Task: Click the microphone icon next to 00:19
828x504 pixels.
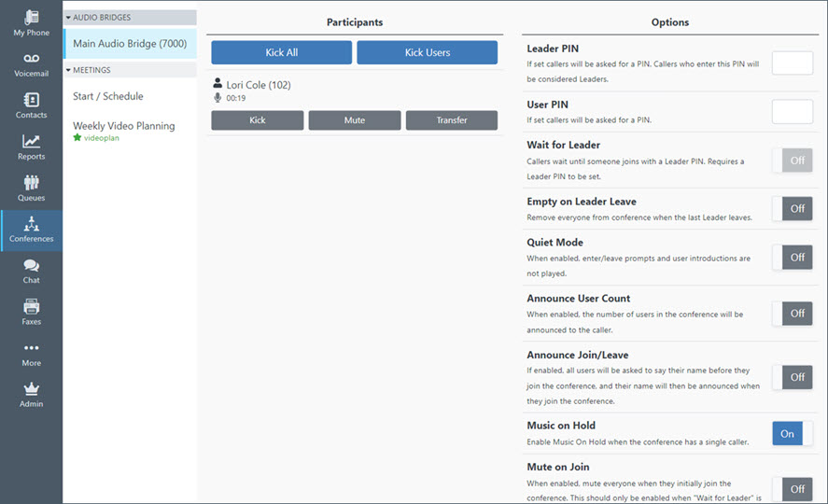Action: 218,98
